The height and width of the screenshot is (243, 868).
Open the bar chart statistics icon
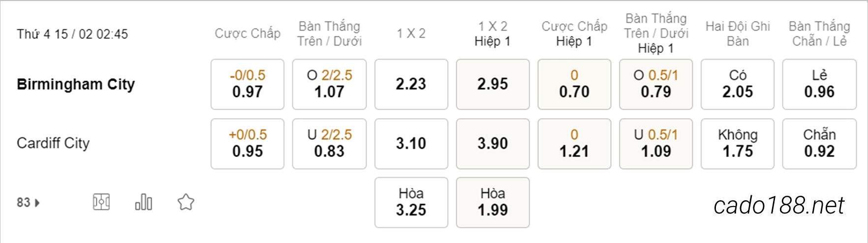point(144,202)
